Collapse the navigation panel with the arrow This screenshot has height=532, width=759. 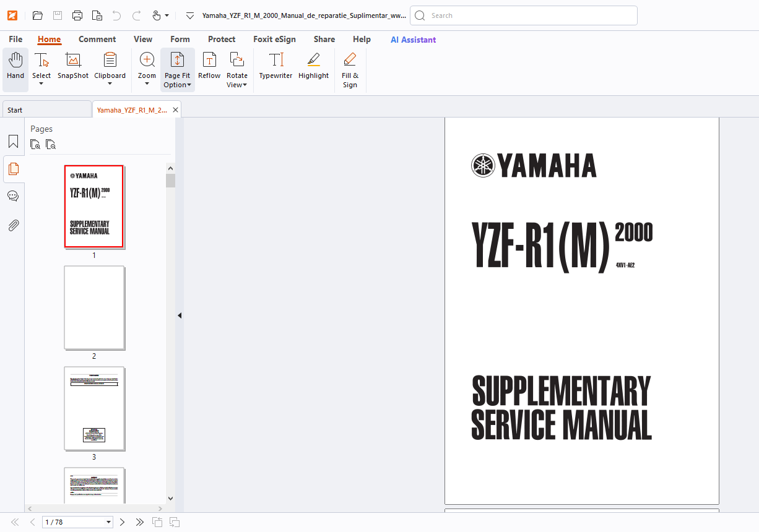point(180,315)
